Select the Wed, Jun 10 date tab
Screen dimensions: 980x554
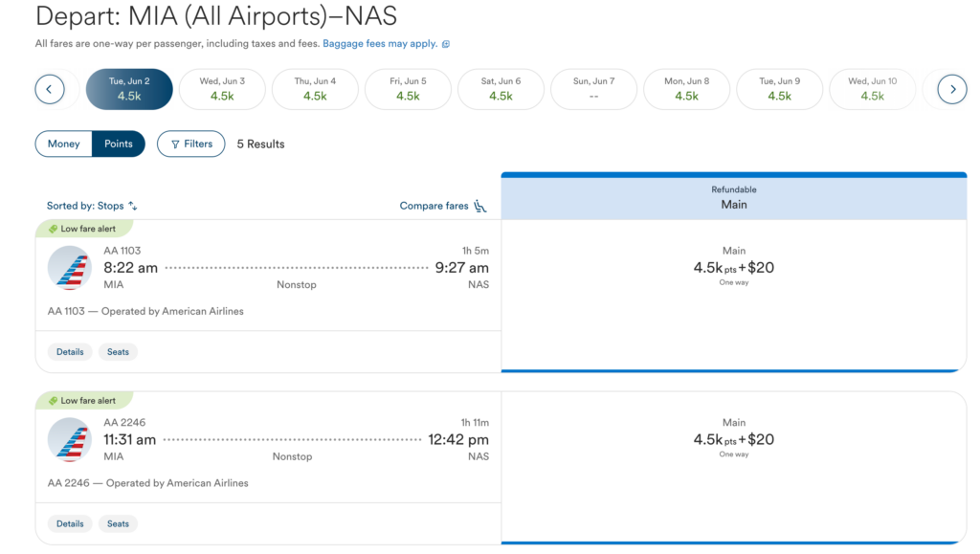[x=873, y=89]
